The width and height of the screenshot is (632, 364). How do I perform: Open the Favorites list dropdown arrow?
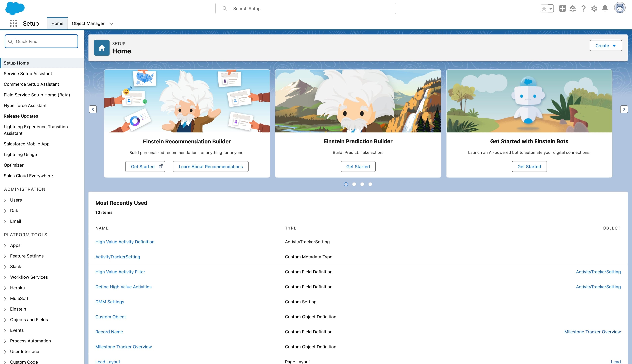click(x=551, y=8)
